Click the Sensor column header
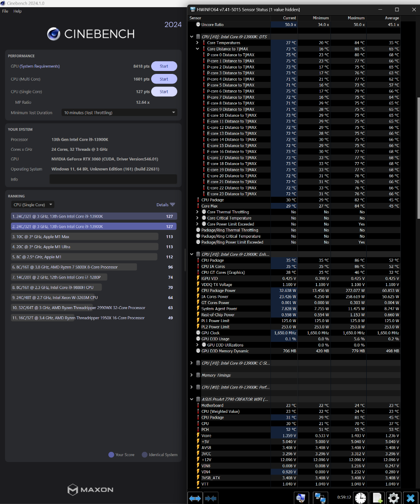The width and height of the screenshot is (420, 504). coord(230,18)
